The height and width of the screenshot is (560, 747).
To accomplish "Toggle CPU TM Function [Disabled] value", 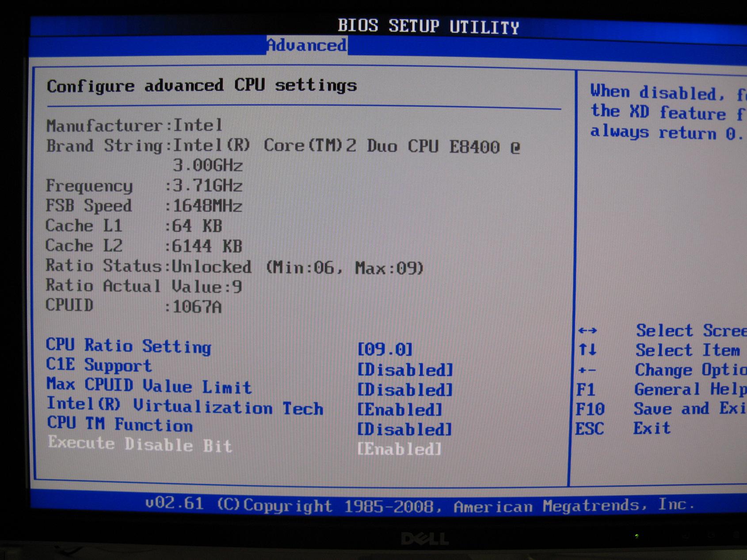I will pyautogui.click(x=404, y=429).
